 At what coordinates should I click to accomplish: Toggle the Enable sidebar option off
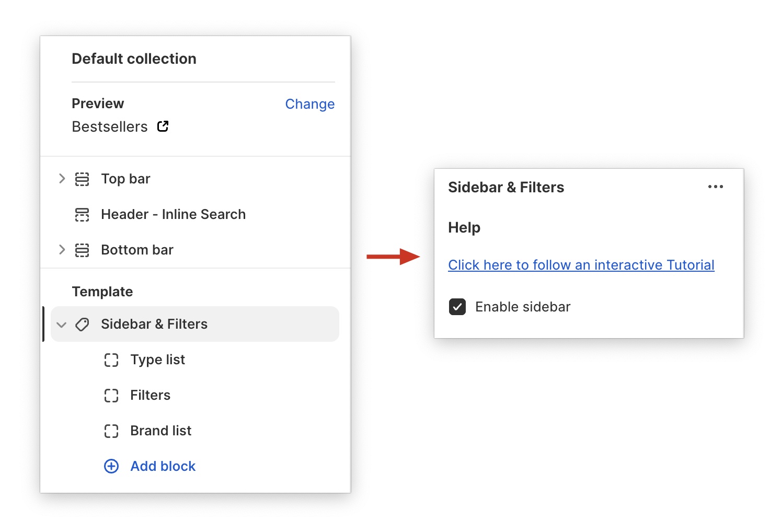(x=457, y=307)
